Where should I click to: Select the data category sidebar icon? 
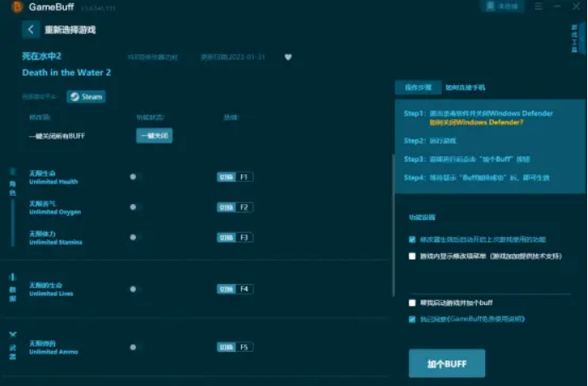[x=13, y=287]
